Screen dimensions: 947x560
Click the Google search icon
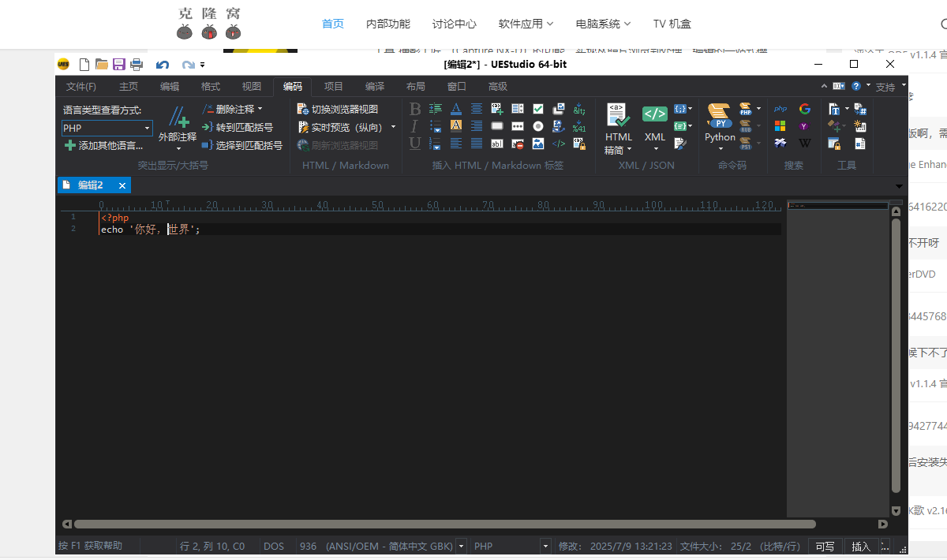(x=804, y=109)
